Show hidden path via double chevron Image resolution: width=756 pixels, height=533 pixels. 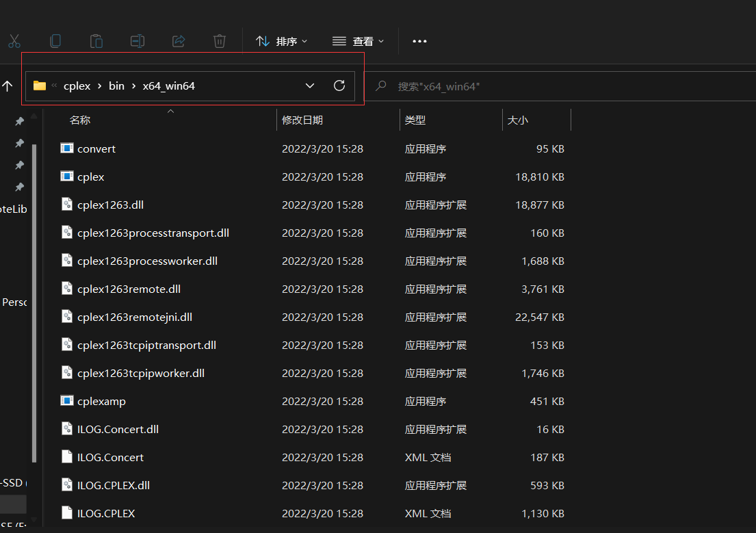tap(54, 86)
